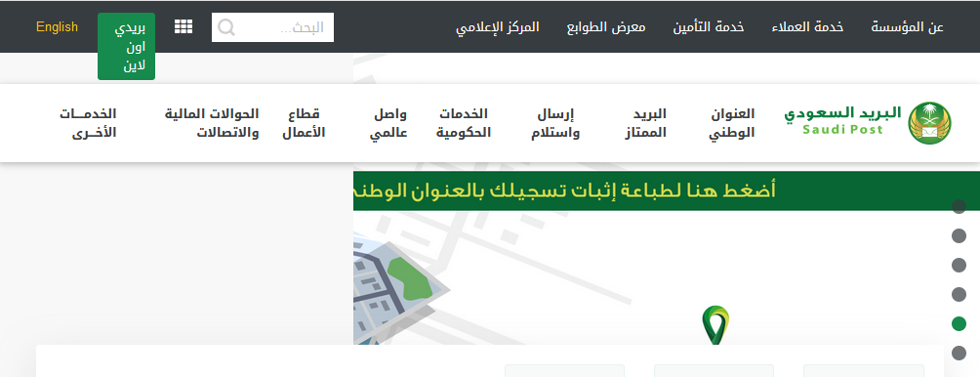The image size is (980, 377).
Task: Open العنوان الوطني navigation item
Action: (732, 123)
